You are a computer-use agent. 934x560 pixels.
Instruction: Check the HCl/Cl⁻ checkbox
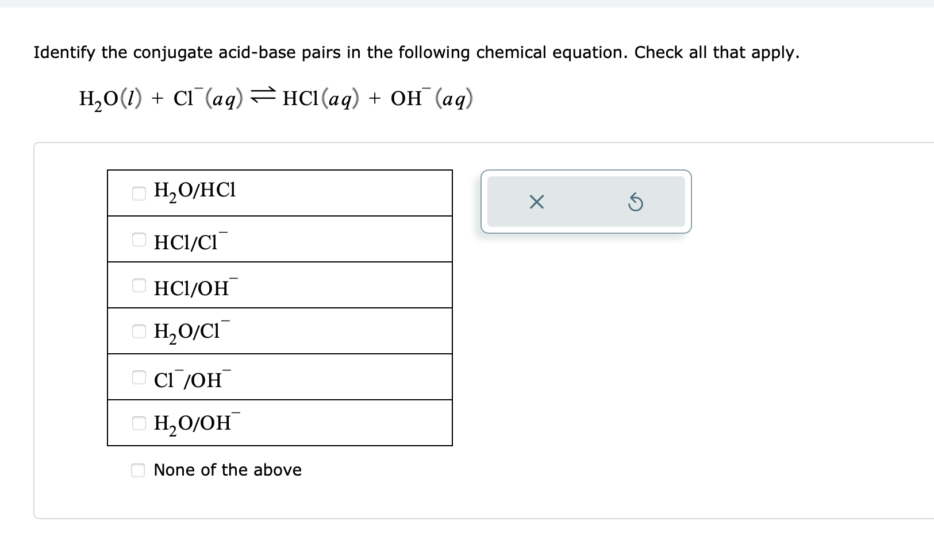point(138,240)
